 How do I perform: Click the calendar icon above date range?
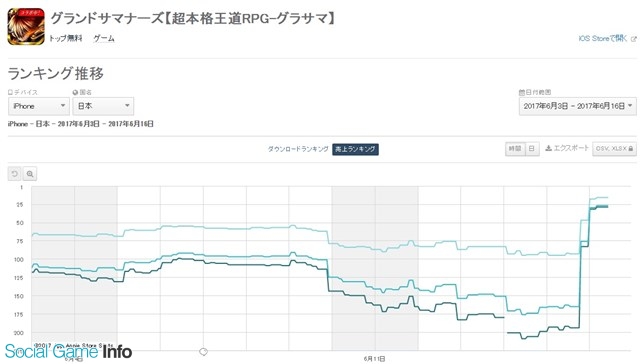click(x=522, y=93)
